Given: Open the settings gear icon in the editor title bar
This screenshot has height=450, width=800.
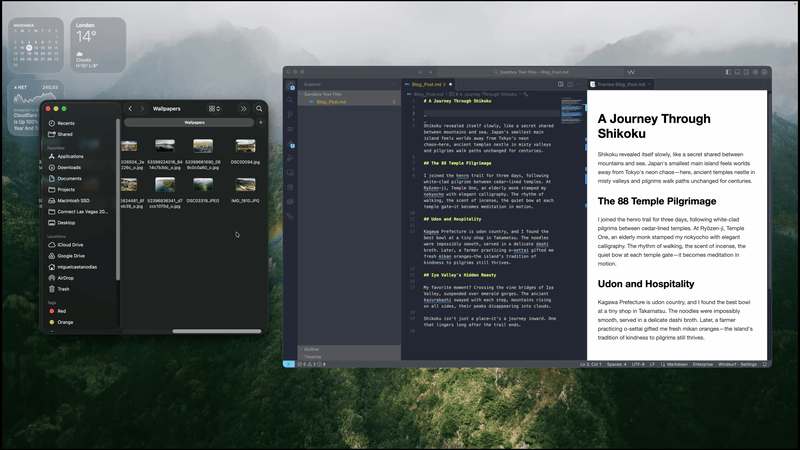Looking at the screenshot, I should [756, 72].
